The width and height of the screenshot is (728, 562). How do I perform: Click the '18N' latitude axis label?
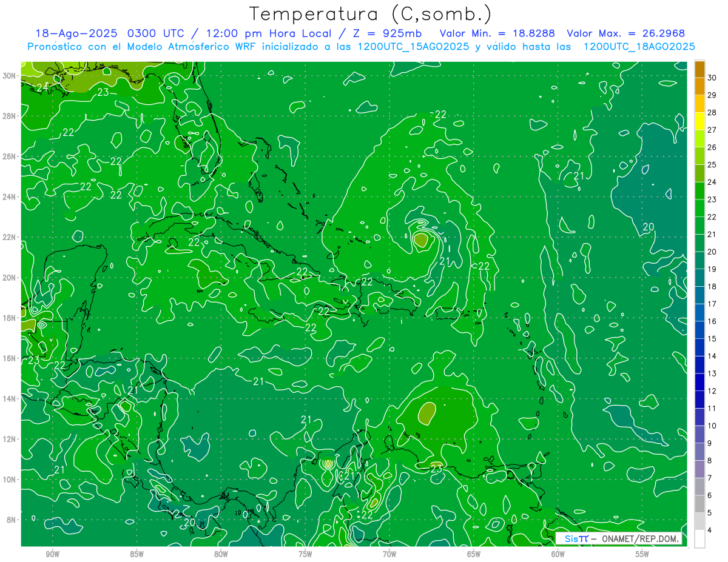pyautogui.click(x=10, y=318)
